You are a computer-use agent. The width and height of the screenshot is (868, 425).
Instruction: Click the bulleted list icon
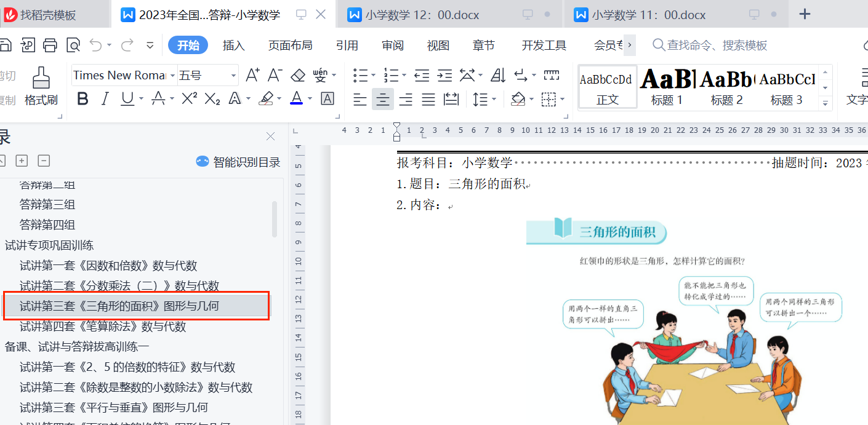click(361, 75)
